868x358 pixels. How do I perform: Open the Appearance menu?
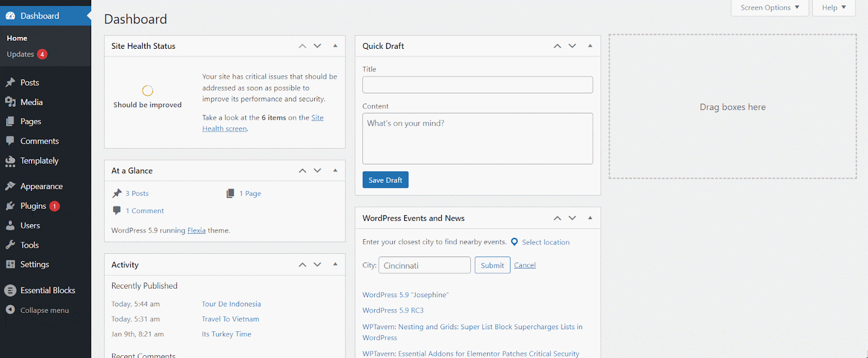pos(46,186)
